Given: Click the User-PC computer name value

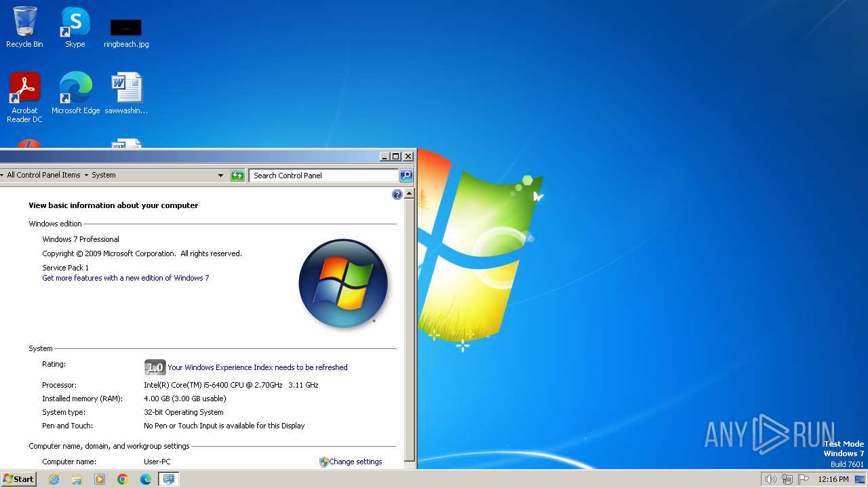Looking at the screenshot, I should pyautogui.click(x=157, y=462).
